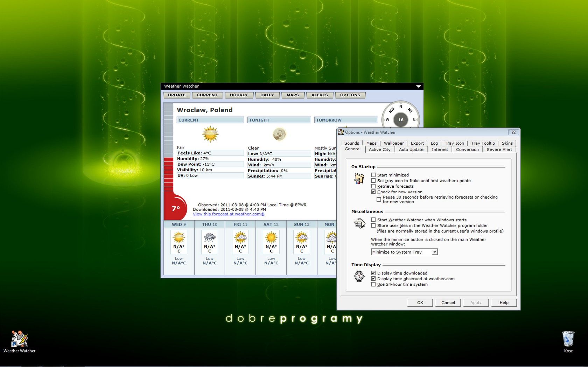Open the Export tab
Screen dimensions: 588x367
[417, 143]
